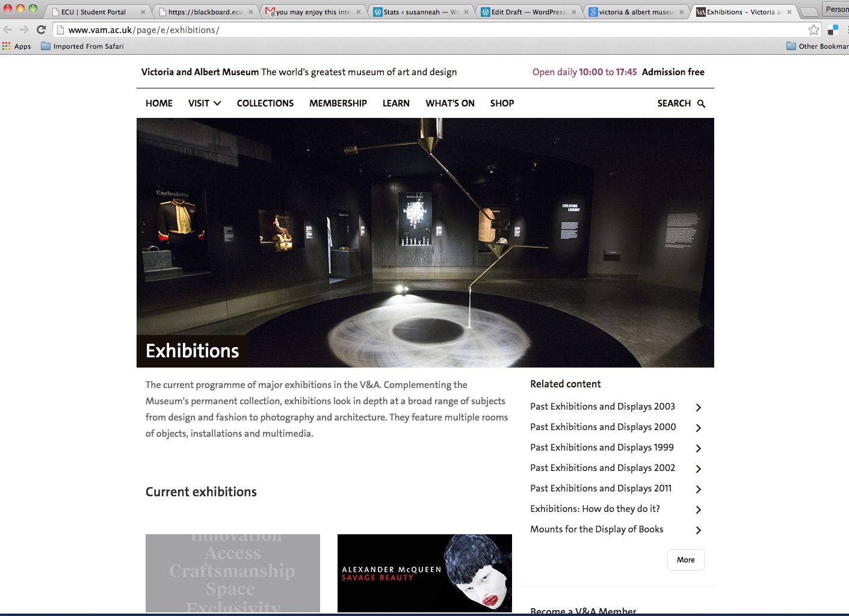The image size is (849, 616).
Task: Open Past Exhibitions and Displays 2011 link
Action: [x=600, y=488]
